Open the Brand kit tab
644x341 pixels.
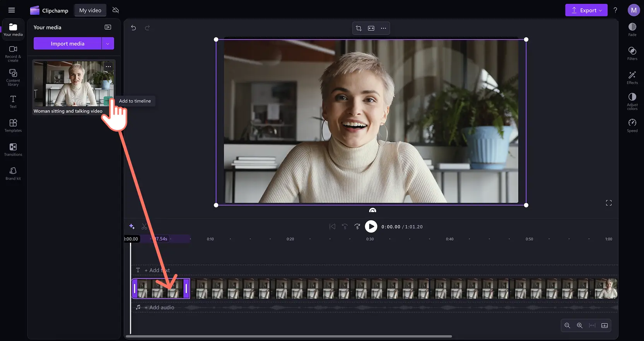pos(13,174)
